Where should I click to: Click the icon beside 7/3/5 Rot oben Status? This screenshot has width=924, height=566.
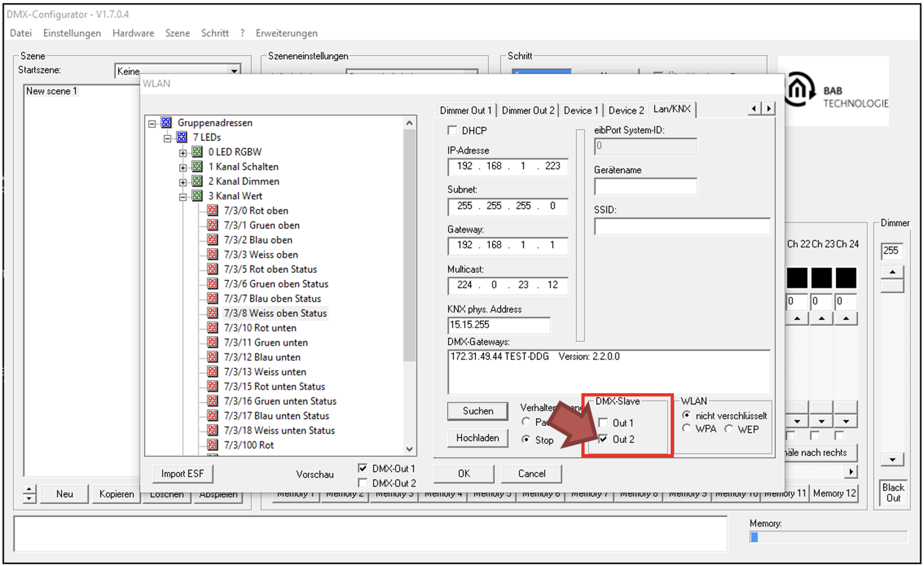[x=213, y=269]
